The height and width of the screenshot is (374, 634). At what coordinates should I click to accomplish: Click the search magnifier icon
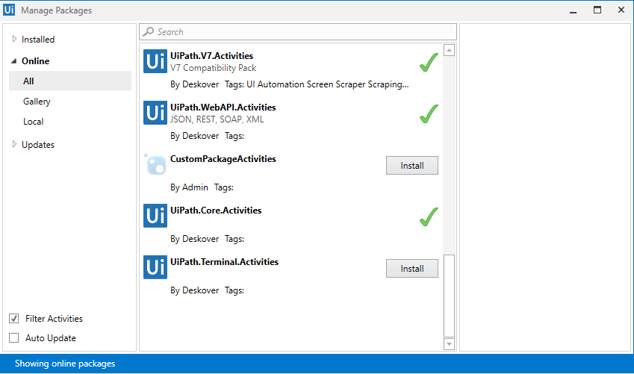click(x=148, y=32)
